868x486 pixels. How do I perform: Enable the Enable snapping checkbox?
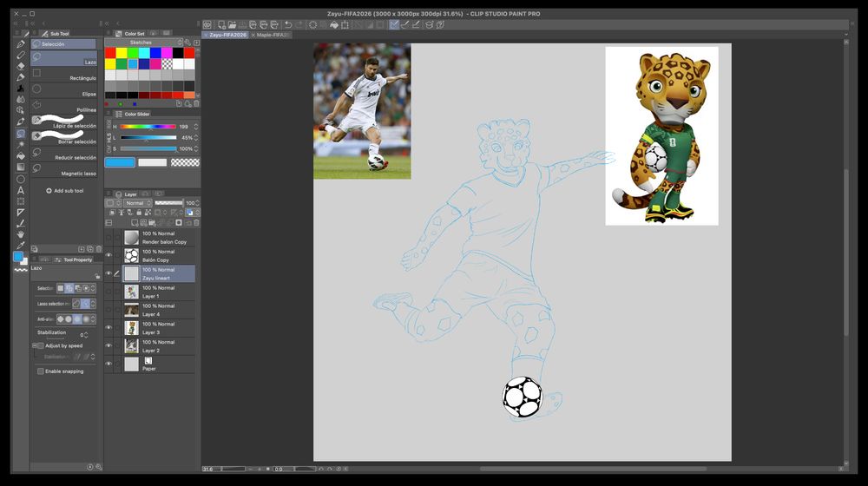(41, 371)
